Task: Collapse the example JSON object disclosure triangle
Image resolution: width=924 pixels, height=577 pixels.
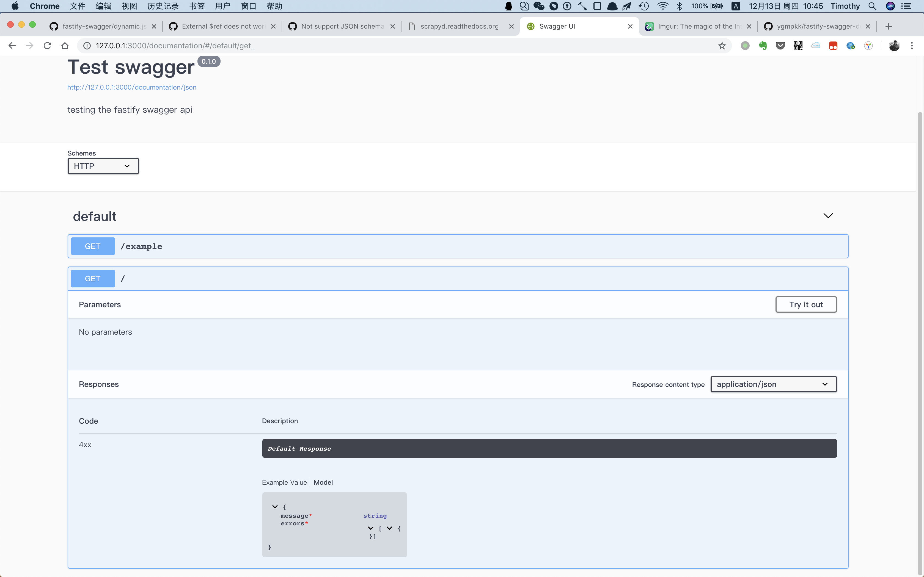Action: point(275,506)
